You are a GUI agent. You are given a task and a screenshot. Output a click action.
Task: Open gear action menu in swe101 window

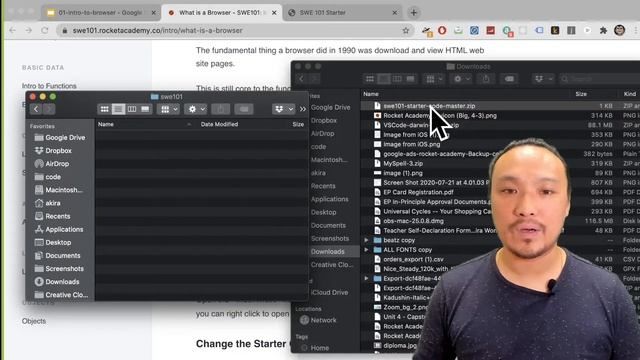click(196, 109)
